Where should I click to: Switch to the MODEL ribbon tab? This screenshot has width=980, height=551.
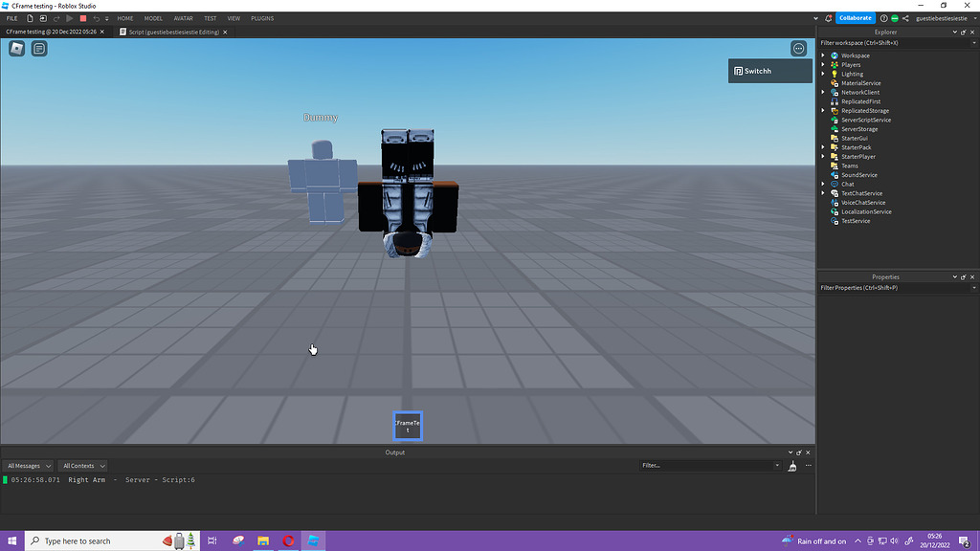point(153,17)
